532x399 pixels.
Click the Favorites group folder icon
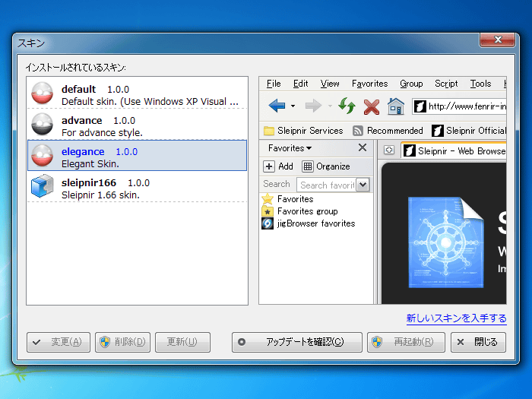pyautogui.click(x=268, y=211)
